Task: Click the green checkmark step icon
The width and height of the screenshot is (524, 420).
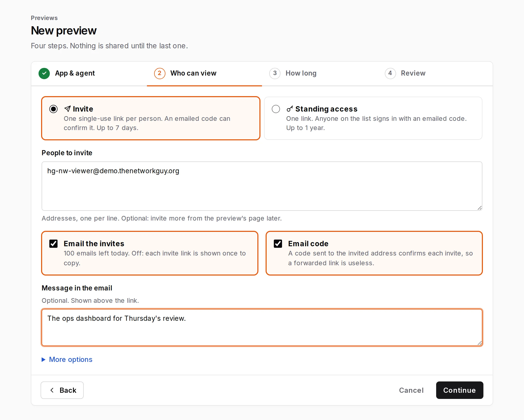Action: click(44, 74)
